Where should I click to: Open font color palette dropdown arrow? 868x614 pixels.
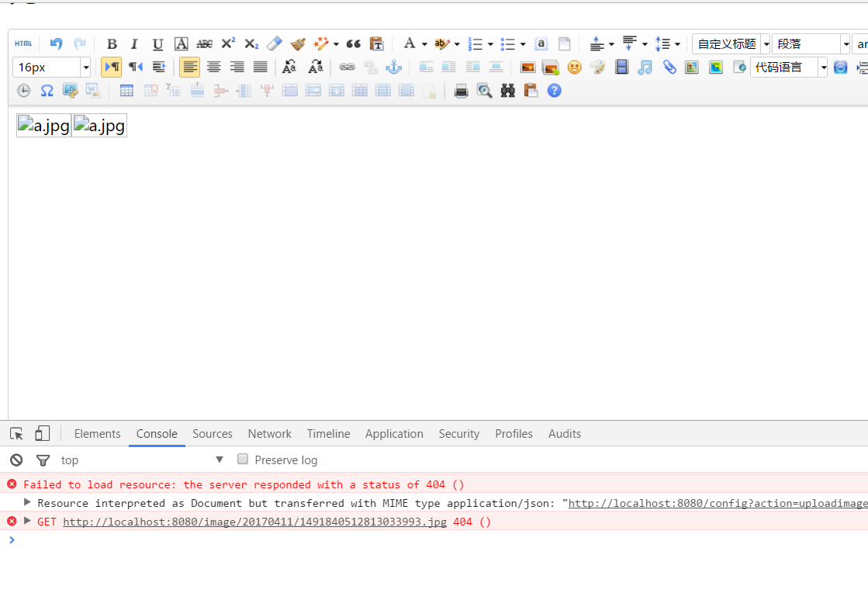click(x=424, y=43)
